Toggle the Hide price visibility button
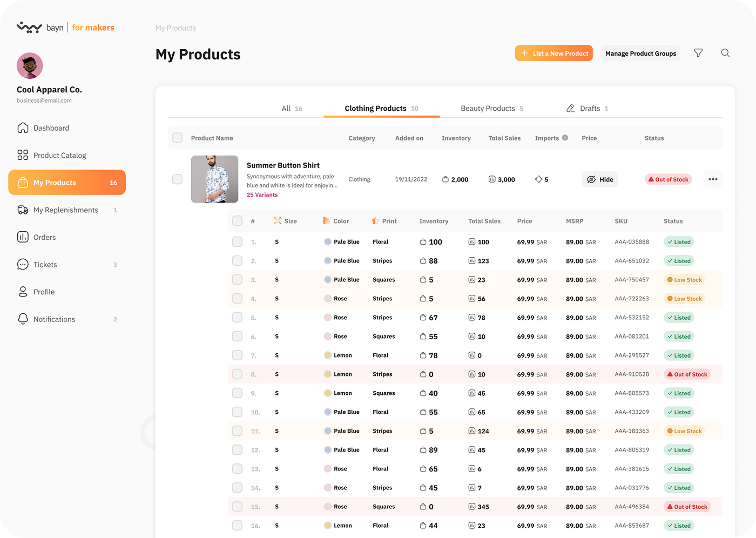The height and width of the screenshot is (538, 756). (x=600, y=179)
